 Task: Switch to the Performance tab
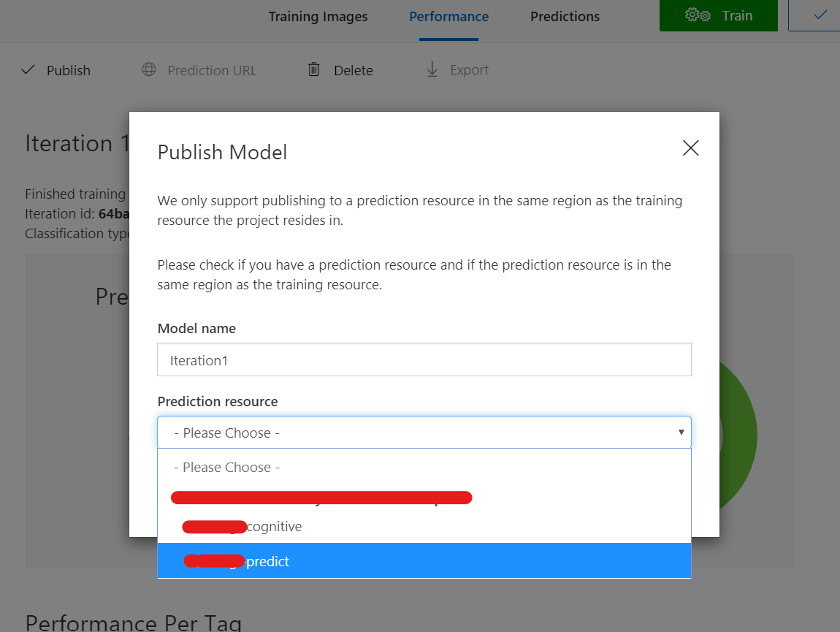point(449,17)
